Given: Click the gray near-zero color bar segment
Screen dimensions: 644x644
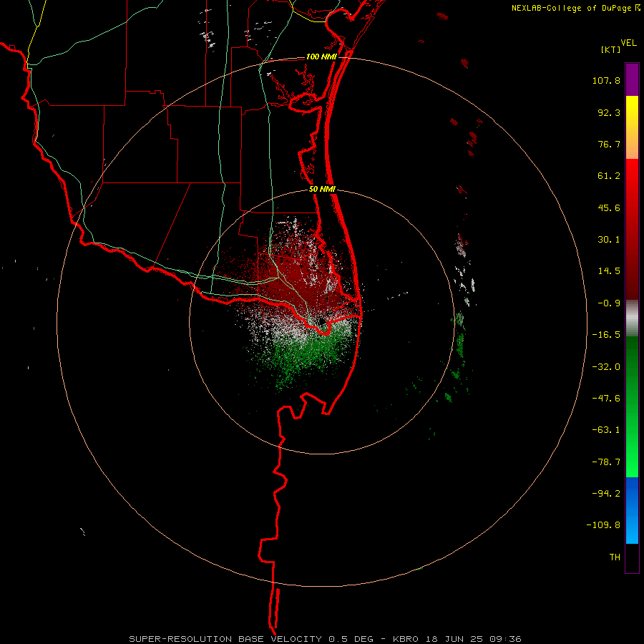Looking at the screenshot, I should [x=632, y=318].
